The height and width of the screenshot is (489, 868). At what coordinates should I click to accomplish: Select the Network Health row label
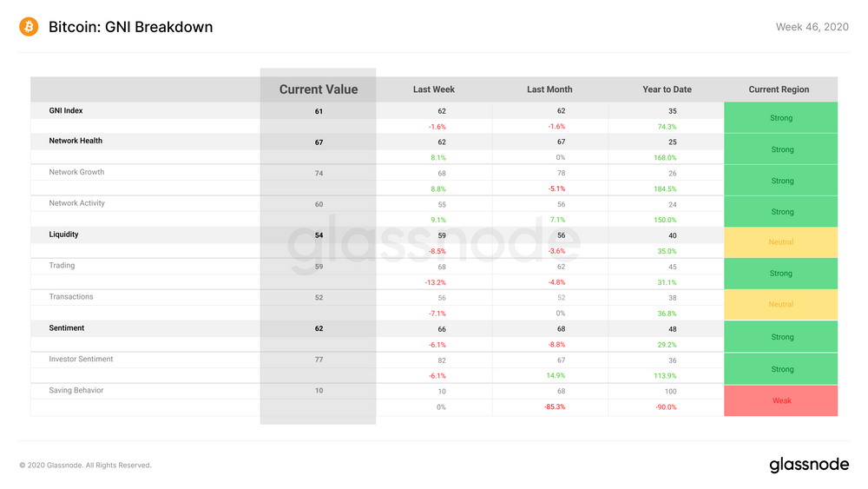76,141
